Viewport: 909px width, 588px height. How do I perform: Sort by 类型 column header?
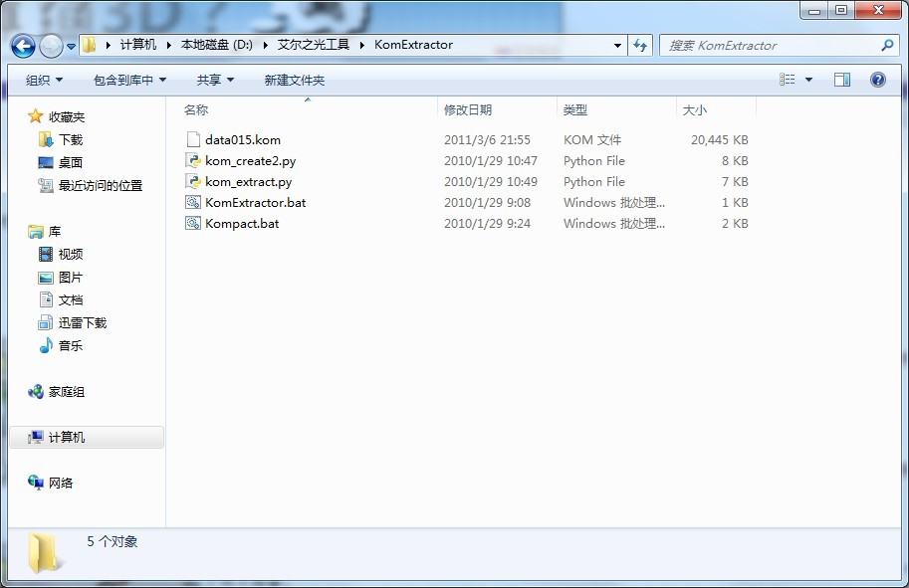(x=617, y=110)
